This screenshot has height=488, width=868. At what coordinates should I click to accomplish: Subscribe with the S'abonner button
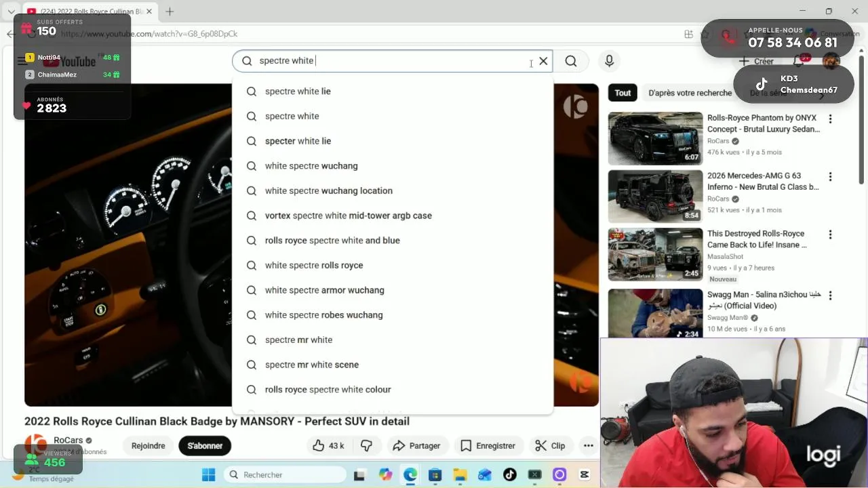205,446
